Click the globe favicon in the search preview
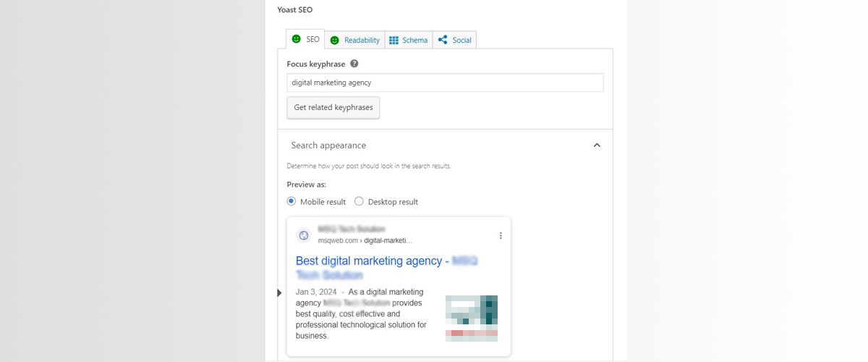Image resolution: width=868 pixels, height=362 pixels. pos(304,235)
